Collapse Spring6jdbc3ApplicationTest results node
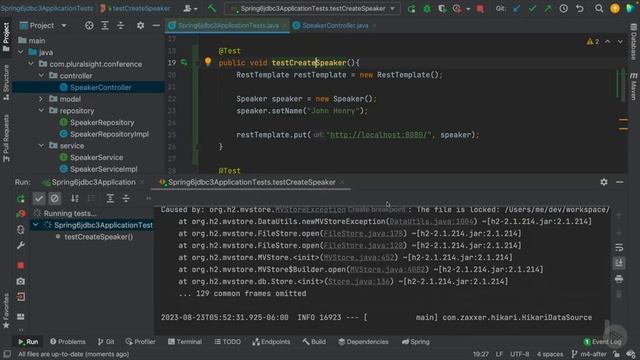640x360 pixels. coord(36,225)
